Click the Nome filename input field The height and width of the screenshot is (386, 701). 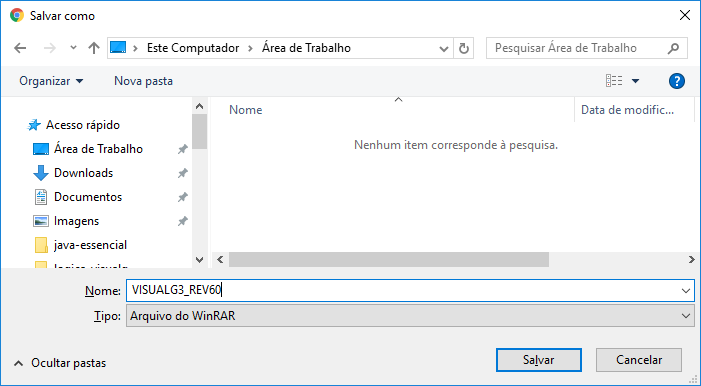(x=410, y=291)
